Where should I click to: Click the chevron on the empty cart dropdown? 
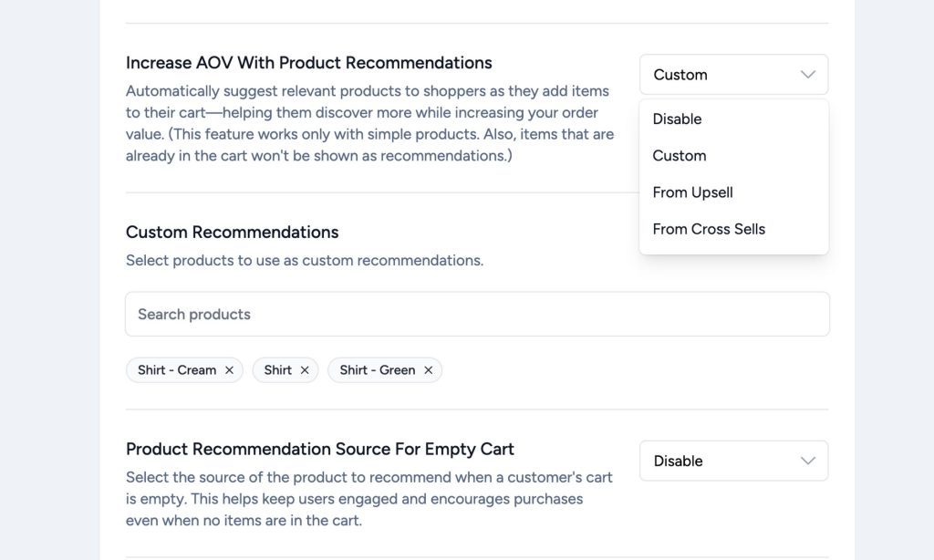[807, 461]
